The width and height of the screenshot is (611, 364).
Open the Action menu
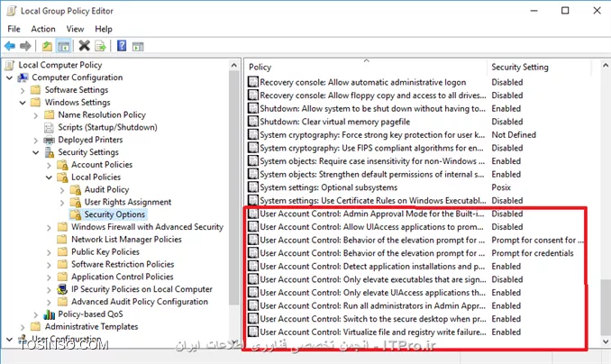(x=43, y=29)
